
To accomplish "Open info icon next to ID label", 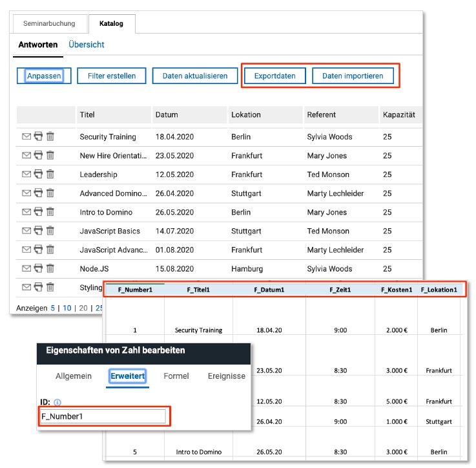I will pos(57,402).
